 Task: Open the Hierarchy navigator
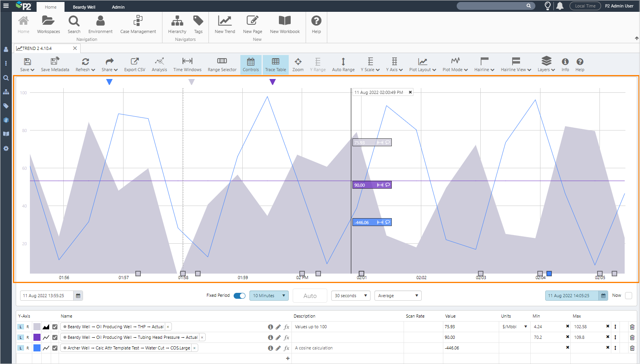177,24
